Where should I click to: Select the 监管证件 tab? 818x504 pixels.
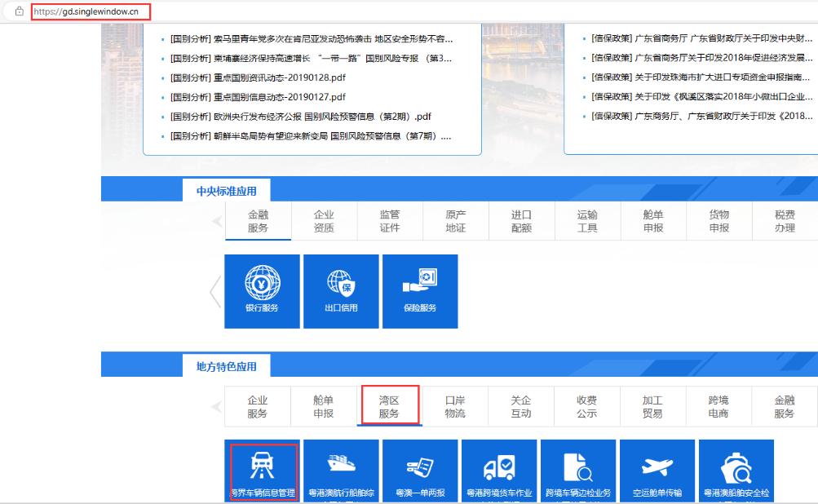coord(390,221)
